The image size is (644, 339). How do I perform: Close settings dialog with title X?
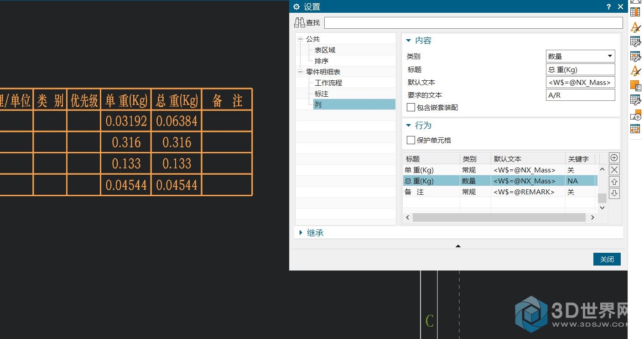pyautogui.click(x=620, y=7)
